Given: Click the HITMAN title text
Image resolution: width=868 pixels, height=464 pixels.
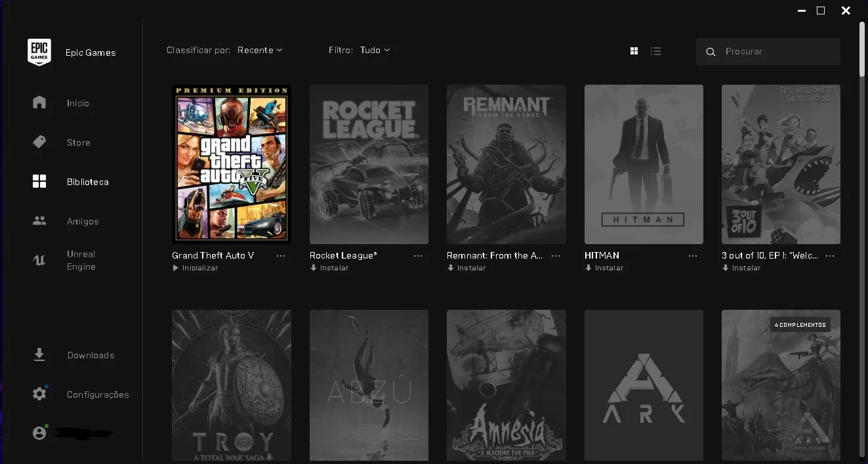Looking at the screenshot, I should pos(602,255).
